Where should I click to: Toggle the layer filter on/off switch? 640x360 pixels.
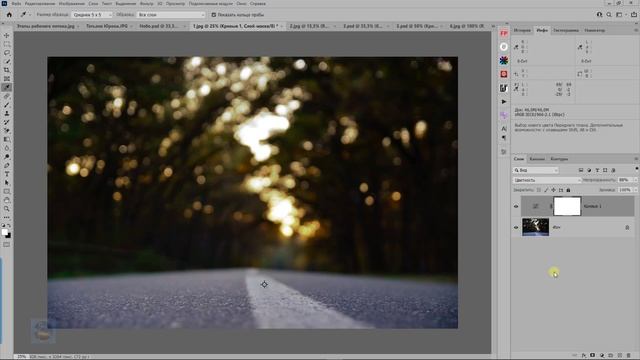(x=637, y=169)
